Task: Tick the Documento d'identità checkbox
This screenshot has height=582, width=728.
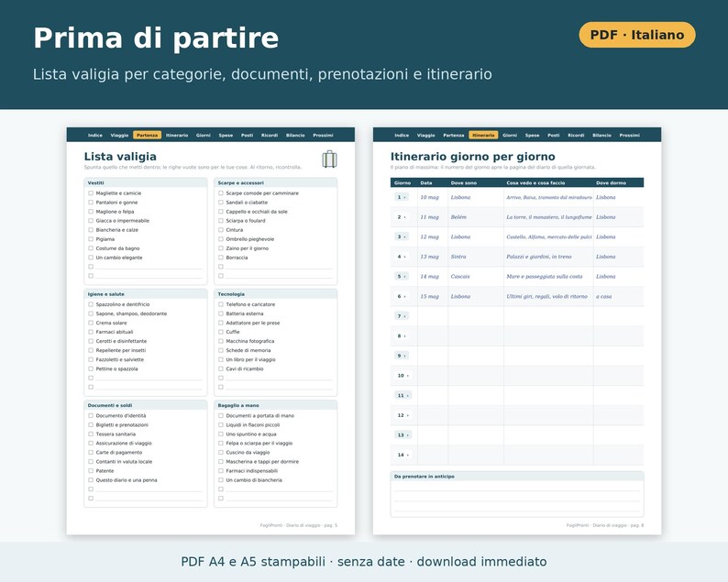Action: click(91, 415)
